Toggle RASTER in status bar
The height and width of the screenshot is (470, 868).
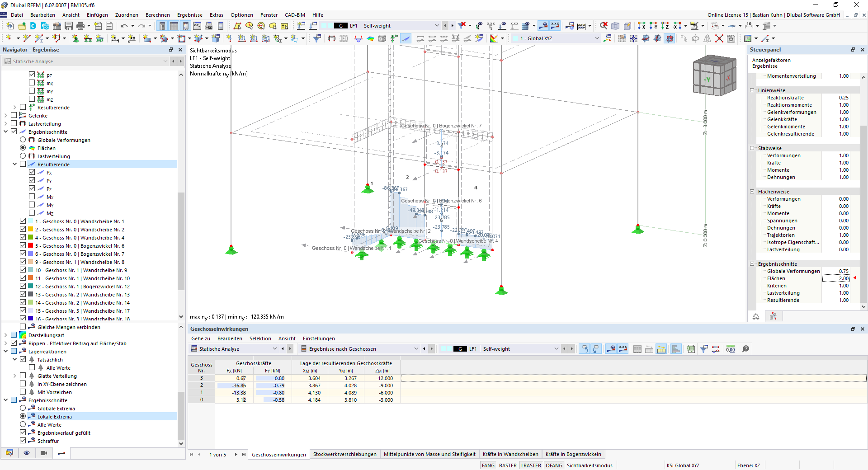coord(508,465)
